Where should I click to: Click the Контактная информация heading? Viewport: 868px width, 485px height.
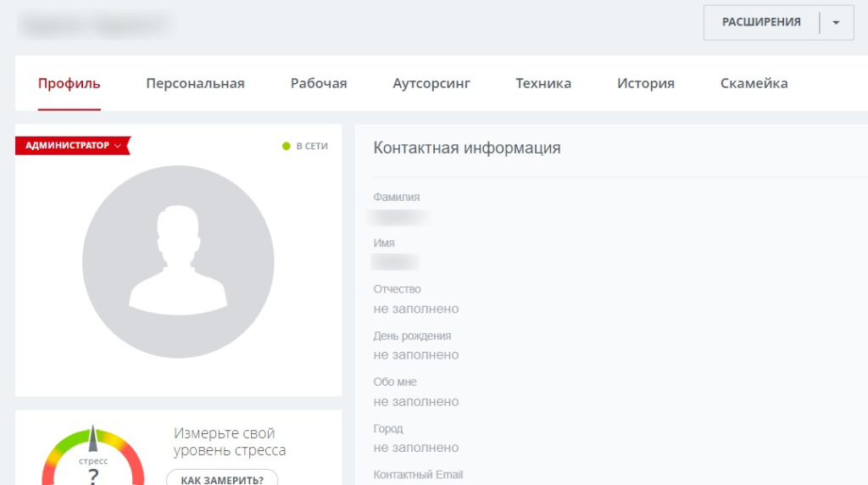click(467, 148)
